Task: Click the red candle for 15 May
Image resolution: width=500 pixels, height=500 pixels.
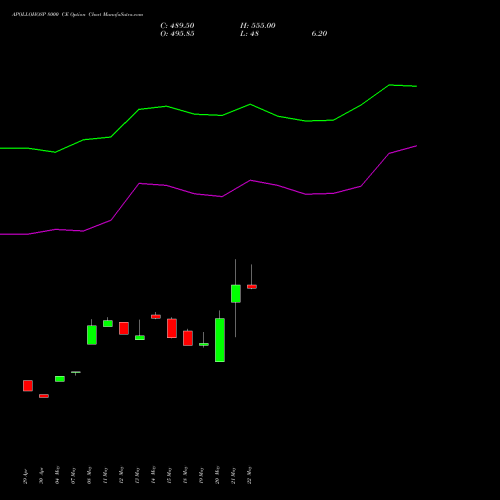Action: (172, 328)
